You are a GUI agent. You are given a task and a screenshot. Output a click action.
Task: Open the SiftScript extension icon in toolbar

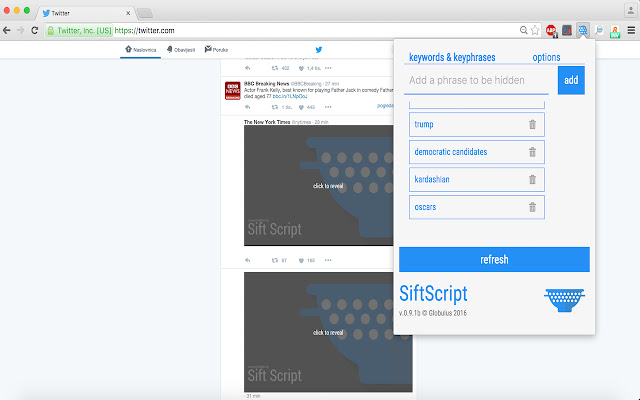[x=582, y=30]
